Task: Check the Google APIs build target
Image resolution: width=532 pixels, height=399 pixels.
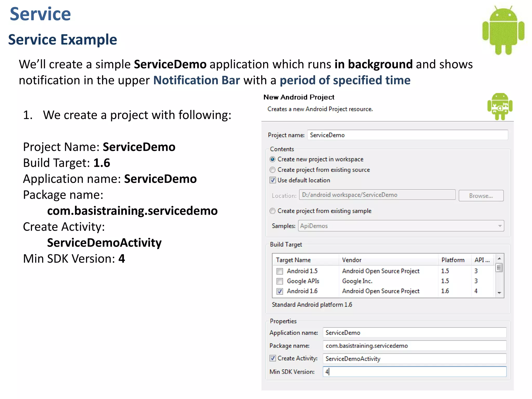Action: pyautogui.click(x=280, y=281)
